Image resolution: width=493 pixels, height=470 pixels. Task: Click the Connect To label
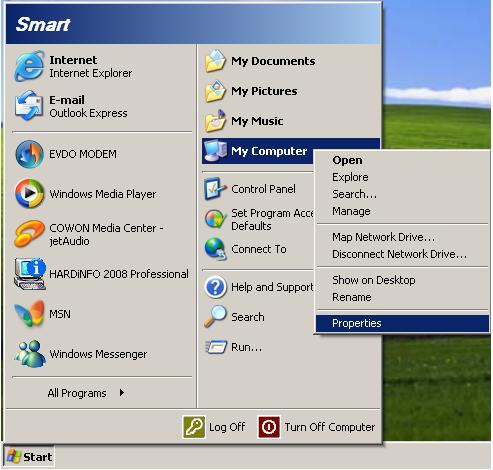(x=259, y=249)
